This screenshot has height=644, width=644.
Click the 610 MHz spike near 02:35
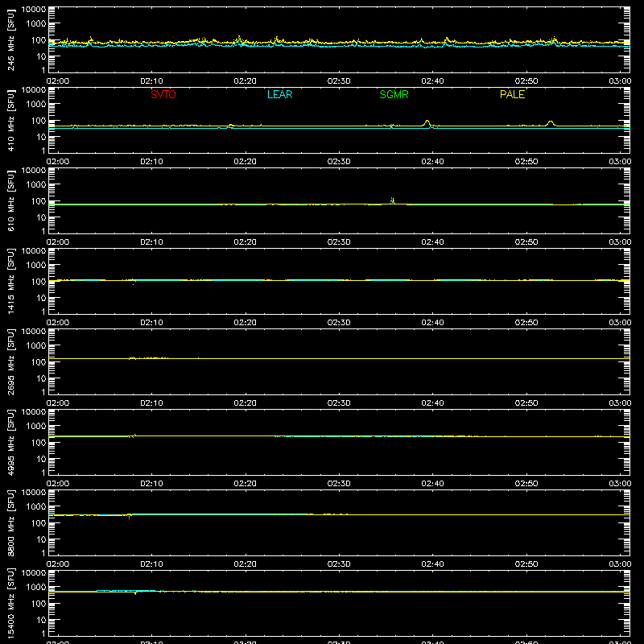392,200
